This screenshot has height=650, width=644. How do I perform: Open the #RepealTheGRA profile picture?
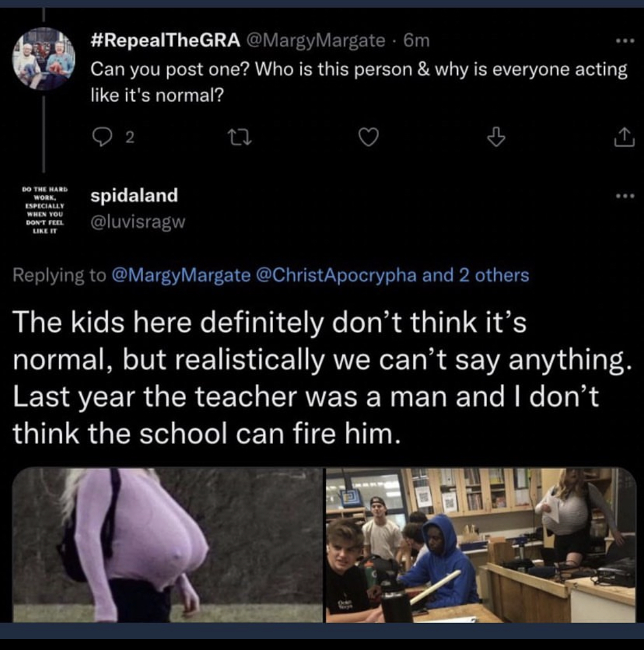44,58
